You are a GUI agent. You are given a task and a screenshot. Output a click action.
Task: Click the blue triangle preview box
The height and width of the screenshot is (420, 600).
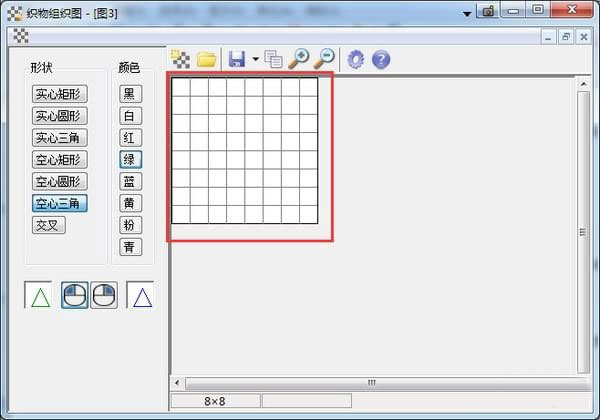pyautogui.click(x=140, y=295)
